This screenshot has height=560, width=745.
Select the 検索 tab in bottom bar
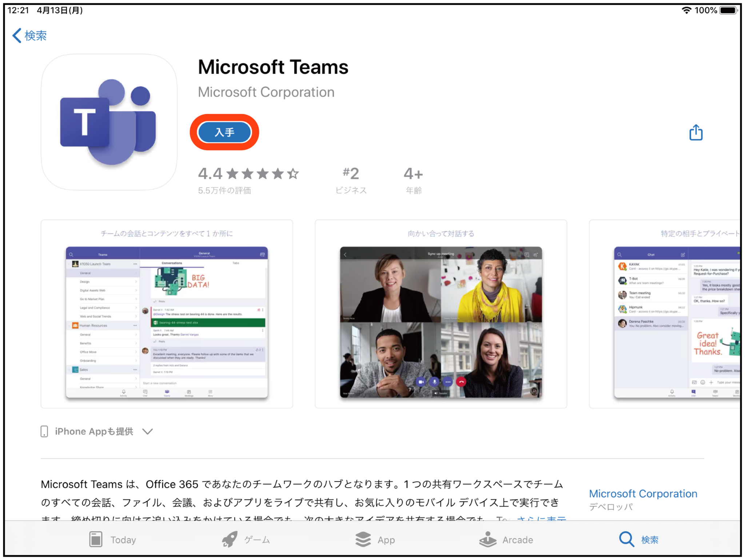(638, 539)
